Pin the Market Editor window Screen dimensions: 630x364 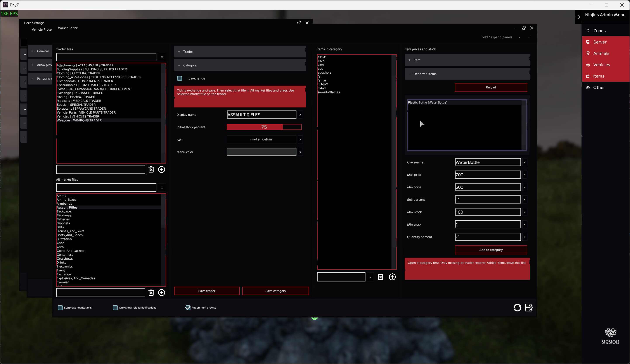click(x=523, y=28)
